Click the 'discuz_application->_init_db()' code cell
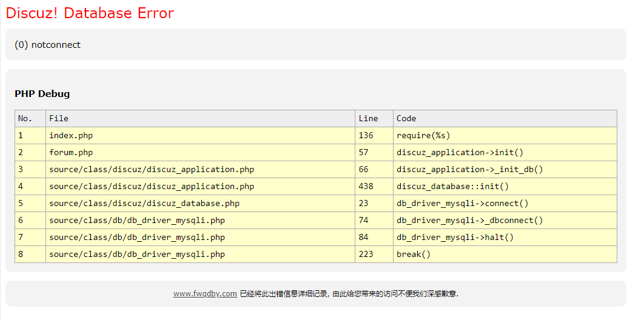The width and height of the screenshot is (644, 320). (x=505, y=170)
